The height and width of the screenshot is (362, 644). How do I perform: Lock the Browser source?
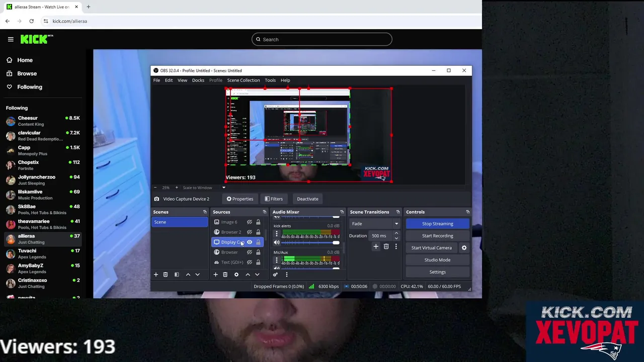point(258,252)
